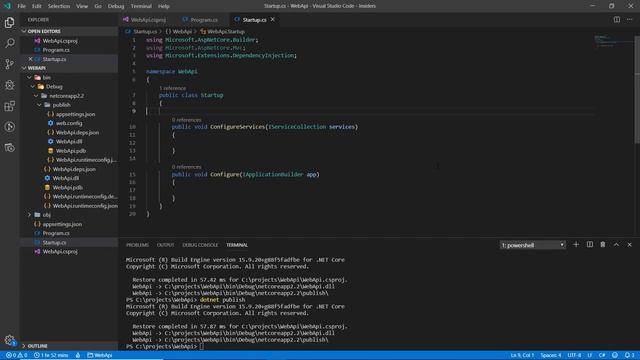The image size is (640, 360).
Task: Switch to the WebApi.csproj editor tab
Action: coord(148,20)
